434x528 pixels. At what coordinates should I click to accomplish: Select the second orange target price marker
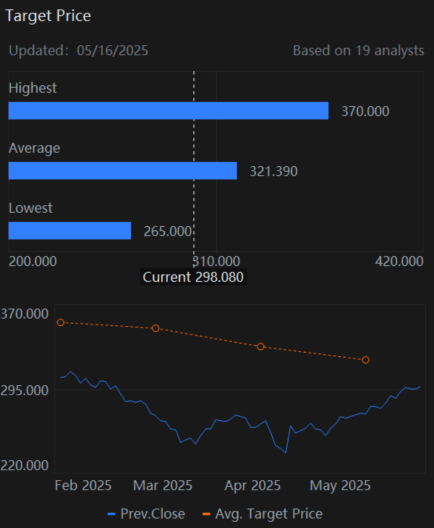156,328
